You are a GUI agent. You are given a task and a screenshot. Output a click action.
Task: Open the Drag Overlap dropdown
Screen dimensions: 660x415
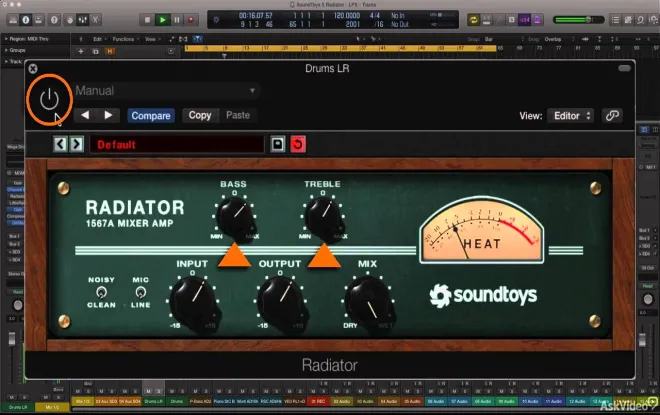pyautogui.click(x=559, y=39)
